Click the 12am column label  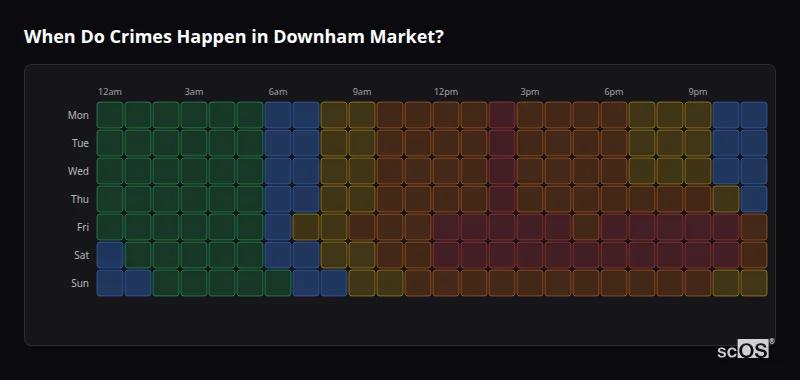[x=110, y=92]
